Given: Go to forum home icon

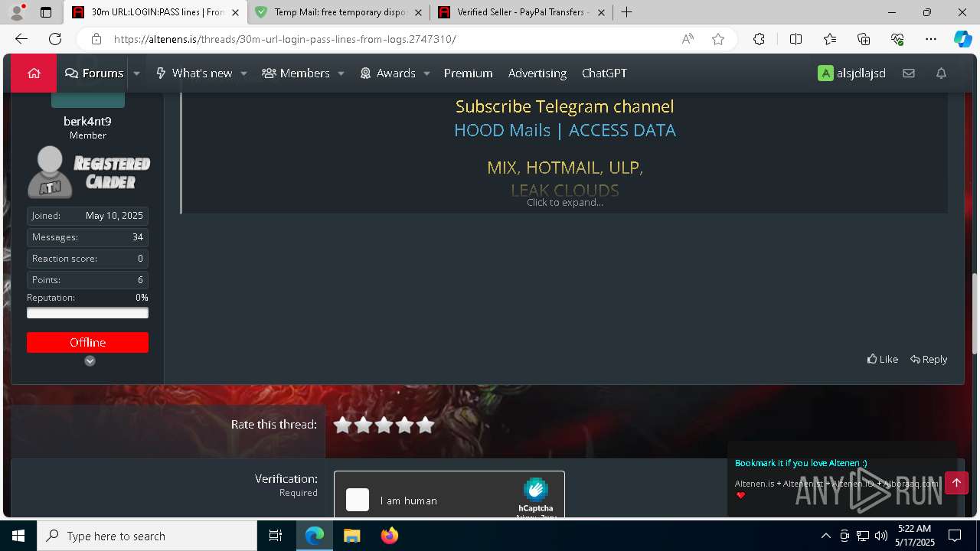Looking at the screenshot, I should pos(34,73).
